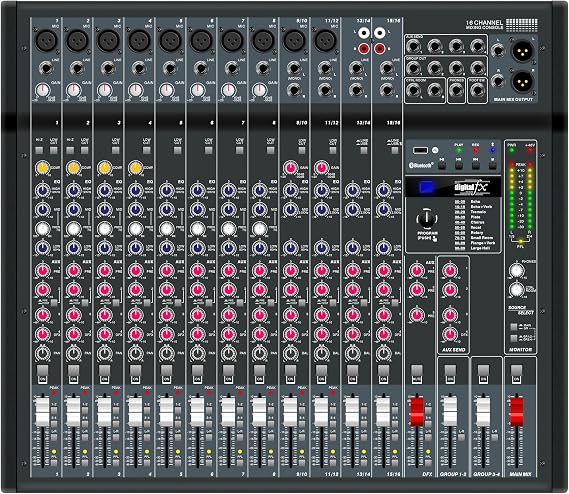Click the MID EQ knob on channel 3
Screen dimensions: 569x494
(x=105, y=209)
